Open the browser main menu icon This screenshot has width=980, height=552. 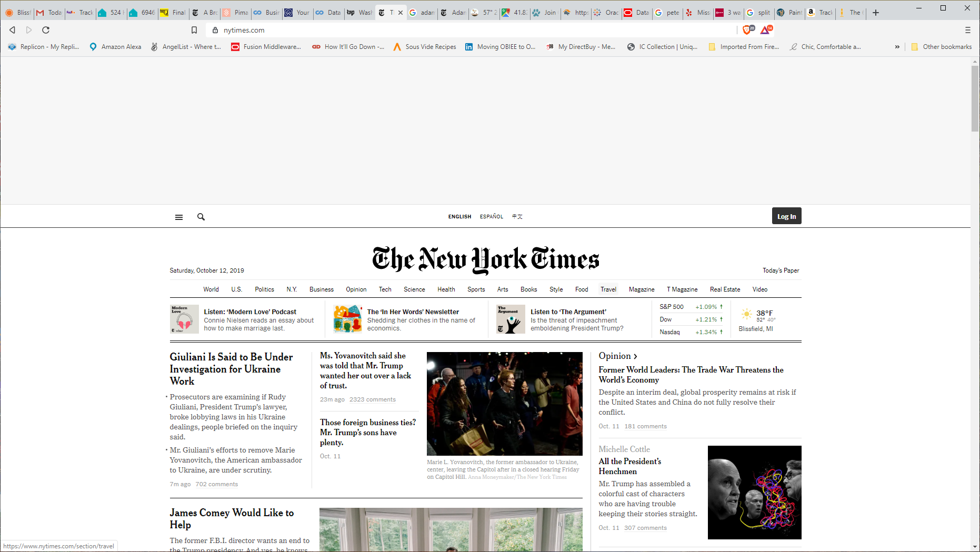967,30
